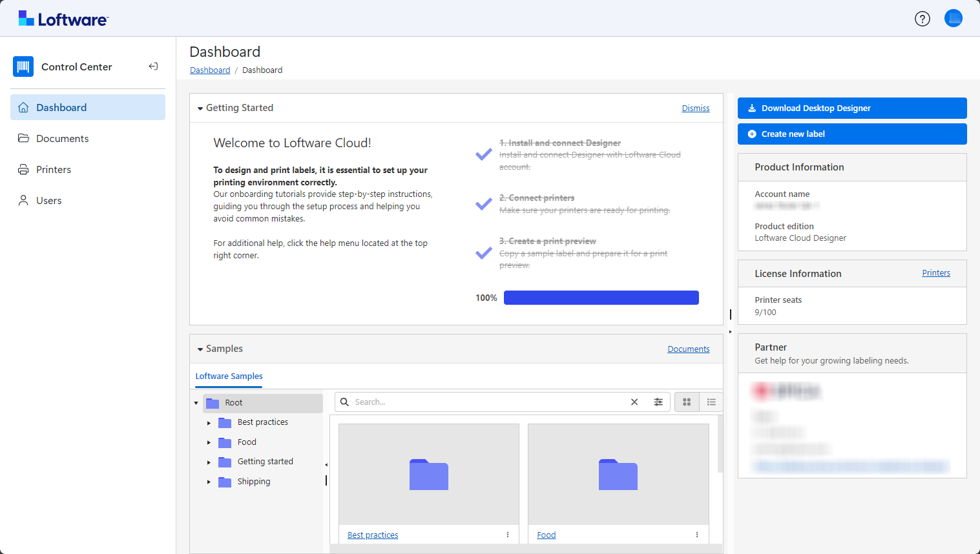Click the Connect printers step checkmark
The image size is (980, 554).
tap(484, 204)
